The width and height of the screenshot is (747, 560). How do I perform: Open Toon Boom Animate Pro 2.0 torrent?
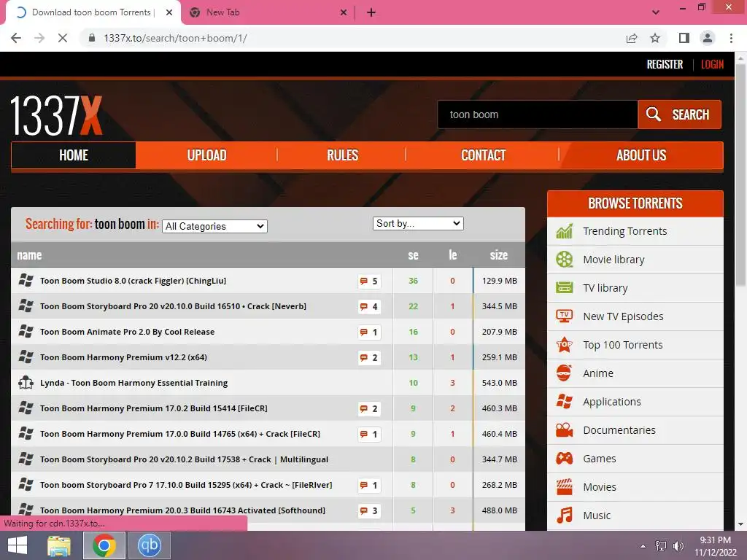click(127, 332)
